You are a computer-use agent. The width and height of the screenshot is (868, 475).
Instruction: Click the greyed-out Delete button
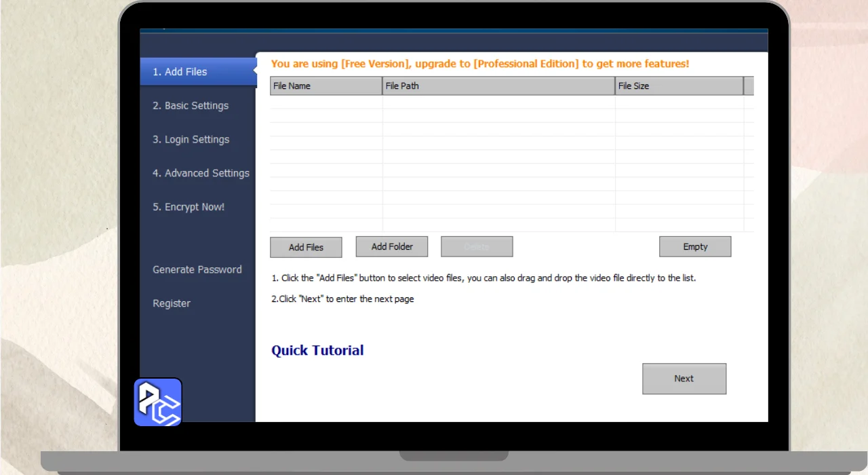[477, 246]
